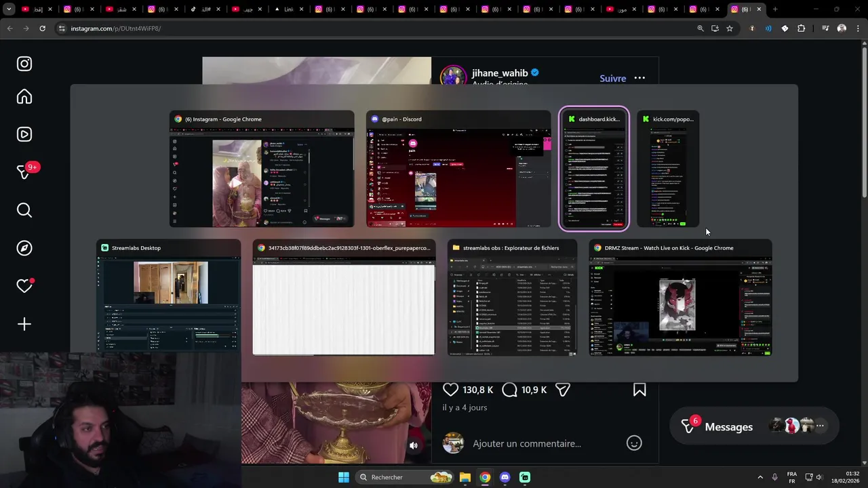Click the tray microphone icon

coord(775,477)
